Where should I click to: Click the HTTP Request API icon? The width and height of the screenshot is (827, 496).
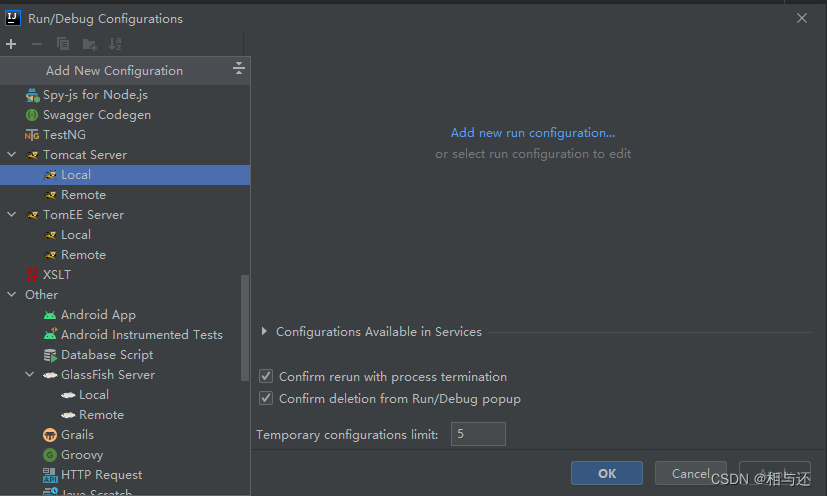pyautogui.click(x=50, y=475)
